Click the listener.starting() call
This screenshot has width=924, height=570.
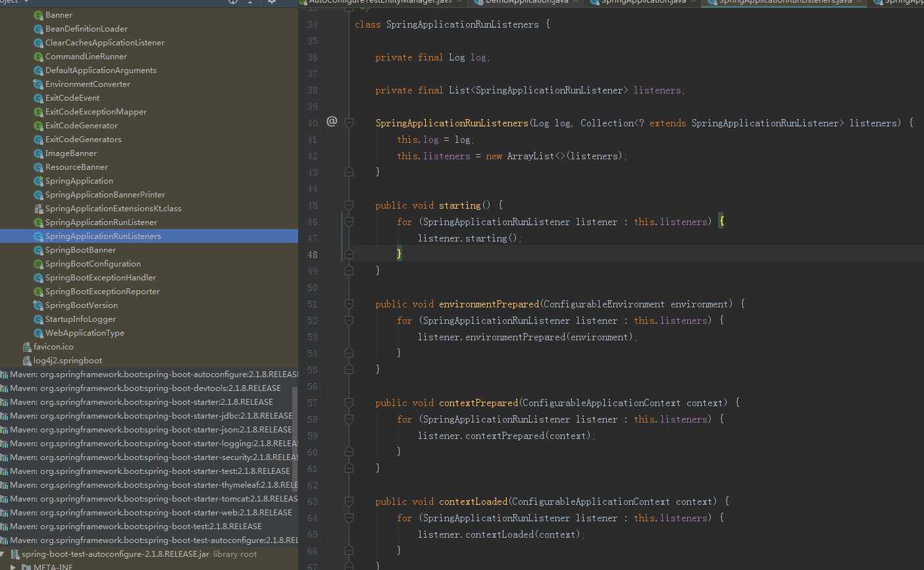(468, 238)
